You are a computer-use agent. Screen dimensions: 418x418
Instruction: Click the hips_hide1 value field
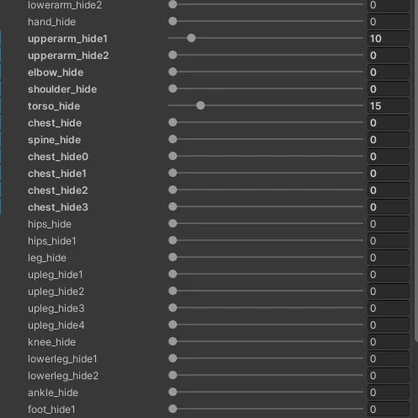tap(388, 241)
